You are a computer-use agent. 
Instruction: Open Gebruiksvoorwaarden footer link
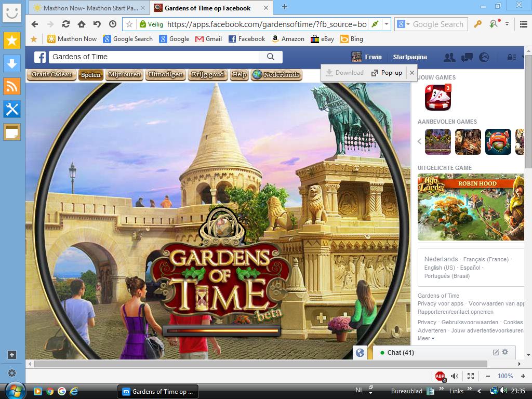(470, 322)
